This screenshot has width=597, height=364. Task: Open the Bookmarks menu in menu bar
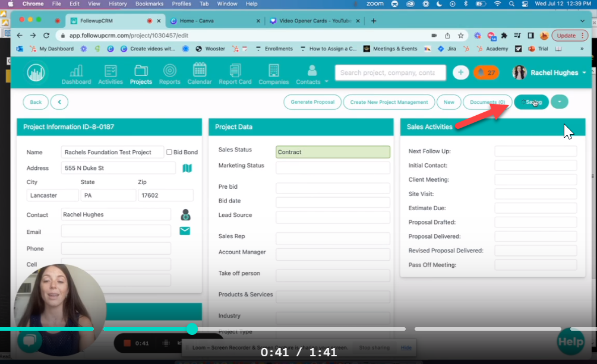[x=149, y=4]
